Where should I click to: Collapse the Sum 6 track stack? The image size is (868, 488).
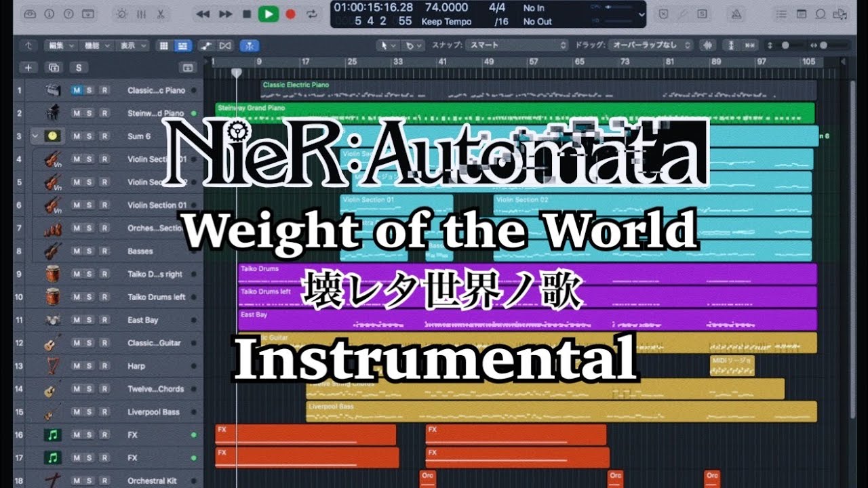pyautogui.click(x=35, y=136)
